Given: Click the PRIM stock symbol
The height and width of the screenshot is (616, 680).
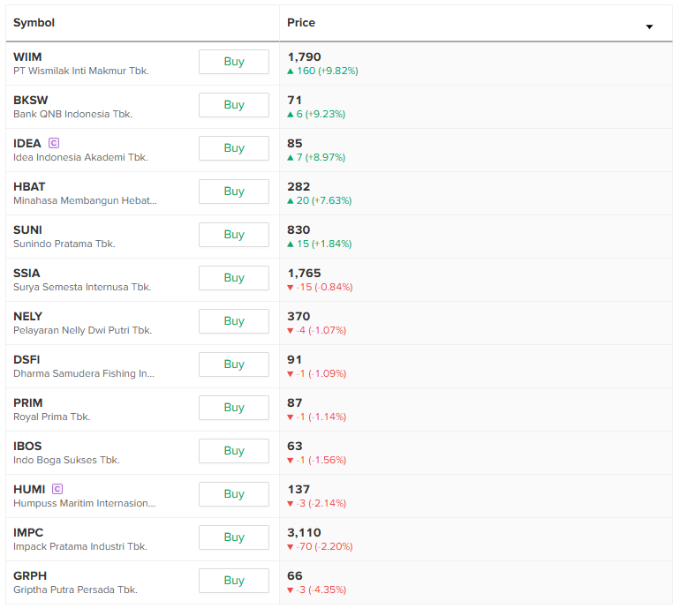Looking at the screenshot, I should click(x=28, y=403).
